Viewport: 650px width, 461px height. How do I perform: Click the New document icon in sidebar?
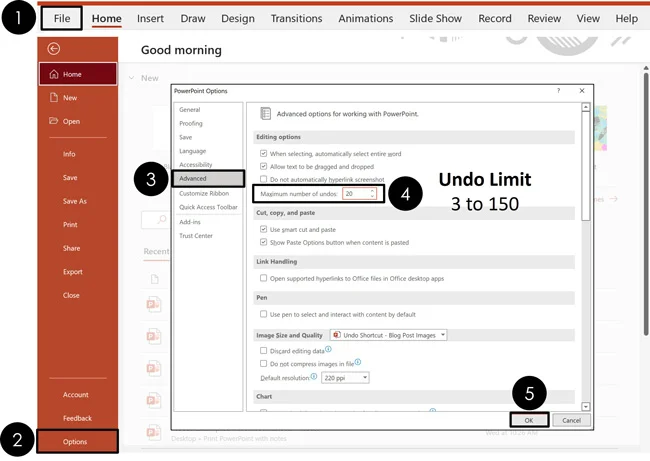pyautogui.click(x=53, y=97)
